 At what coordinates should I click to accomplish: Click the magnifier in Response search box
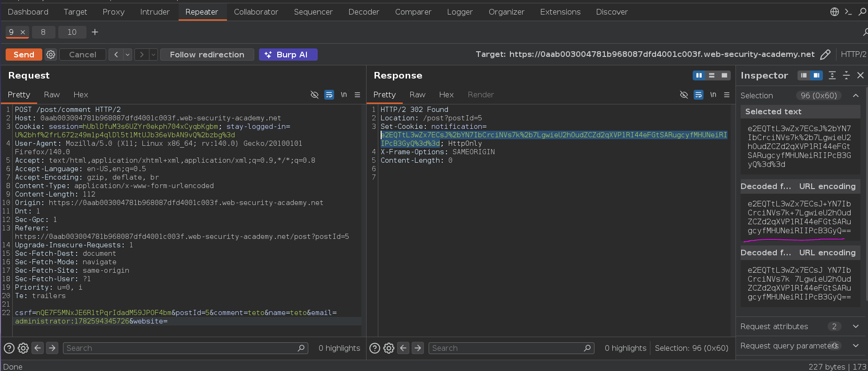(587, 348)
